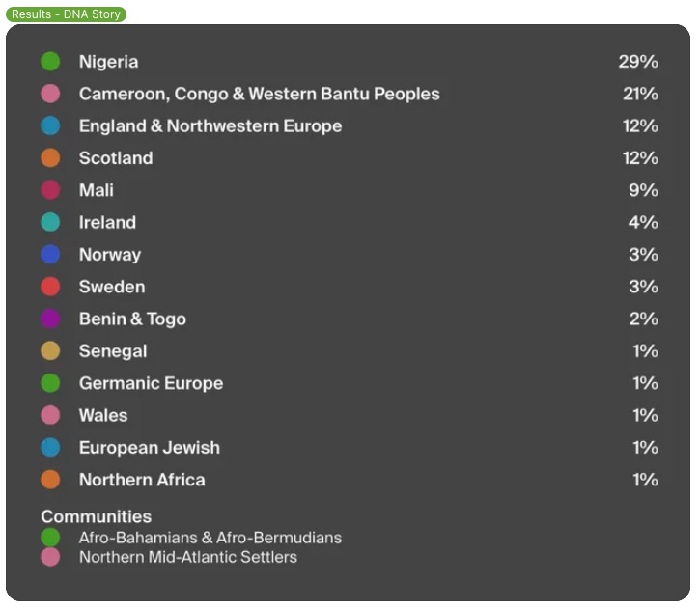Click the Communities section heading
Image resolution: width=700 pixels, height=610 pixels.
[96, 516]
